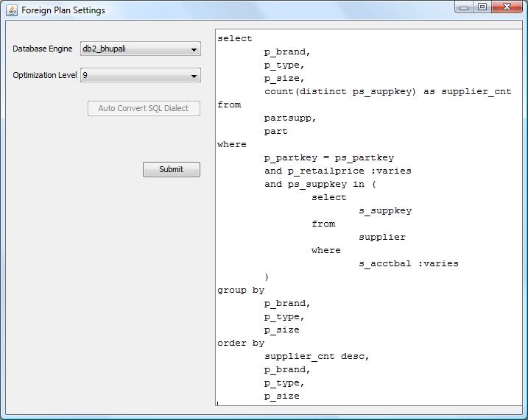Minimize the Foreign Plan Settings window
Viewport: 528px width, 420px height.
click(464, 7)
